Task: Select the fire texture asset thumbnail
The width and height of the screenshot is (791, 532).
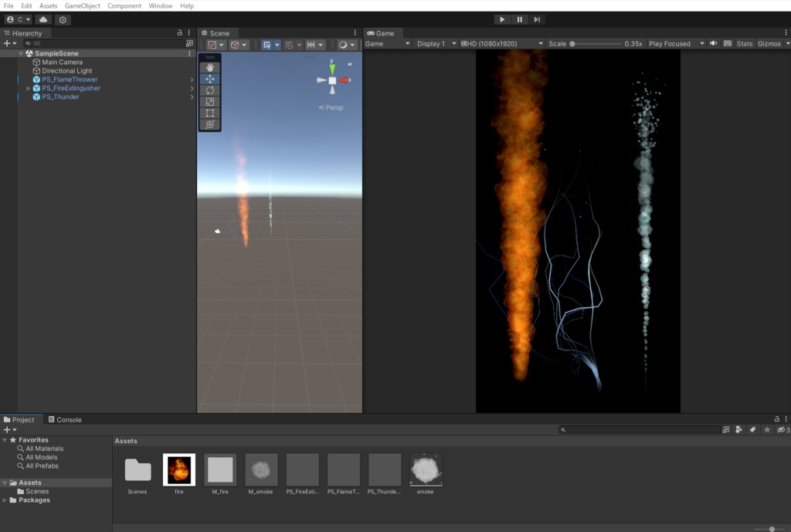Action: [x=179, y=469]
